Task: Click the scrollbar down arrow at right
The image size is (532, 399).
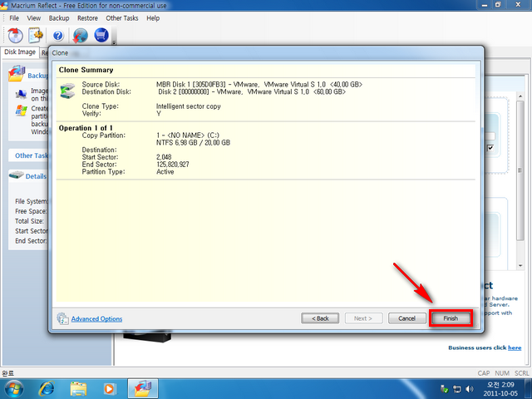Action: point(520,266)
